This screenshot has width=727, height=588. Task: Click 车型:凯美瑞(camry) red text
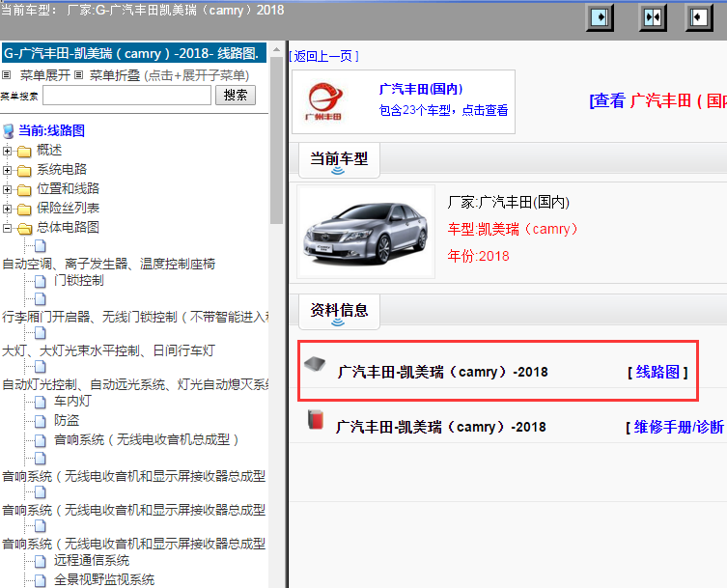512,229
